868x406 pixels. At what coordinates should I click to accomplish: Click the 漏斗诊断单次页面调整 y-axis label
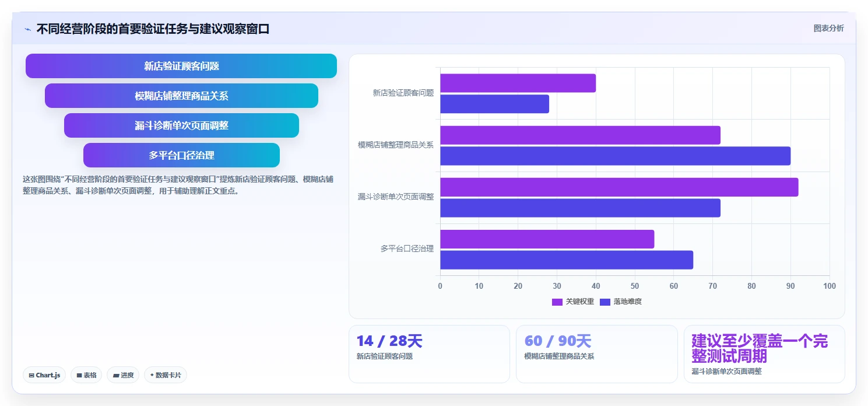pyautogui.click(x=396, y=197)
